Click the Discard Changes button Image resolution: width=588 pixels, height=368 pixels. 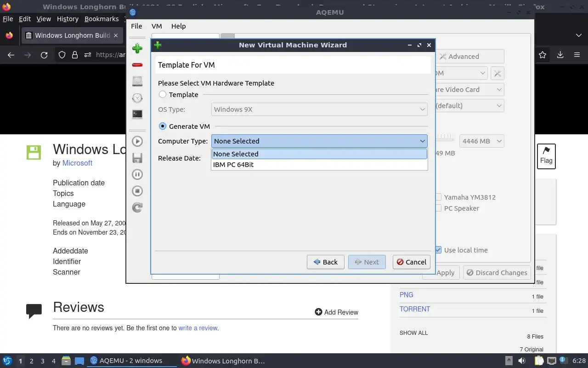[497, 272]
